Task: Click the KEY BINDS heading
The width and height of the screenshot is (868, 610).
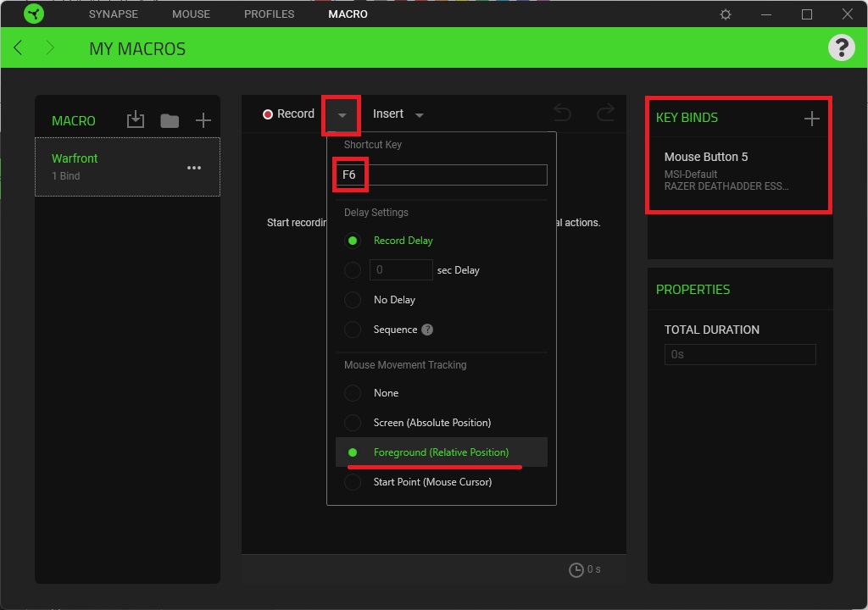Action: point(687,118)
